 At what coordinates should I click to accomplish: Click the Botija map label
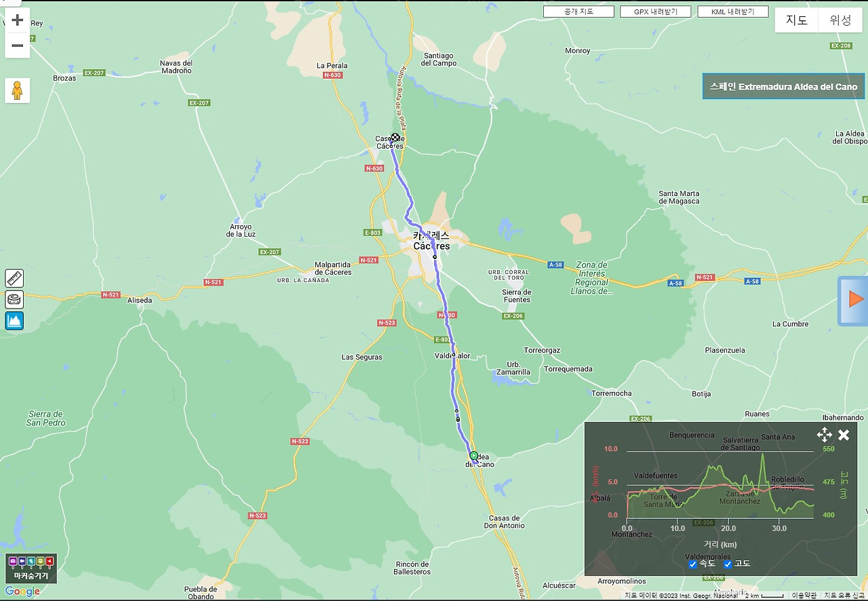click(701, 394)
